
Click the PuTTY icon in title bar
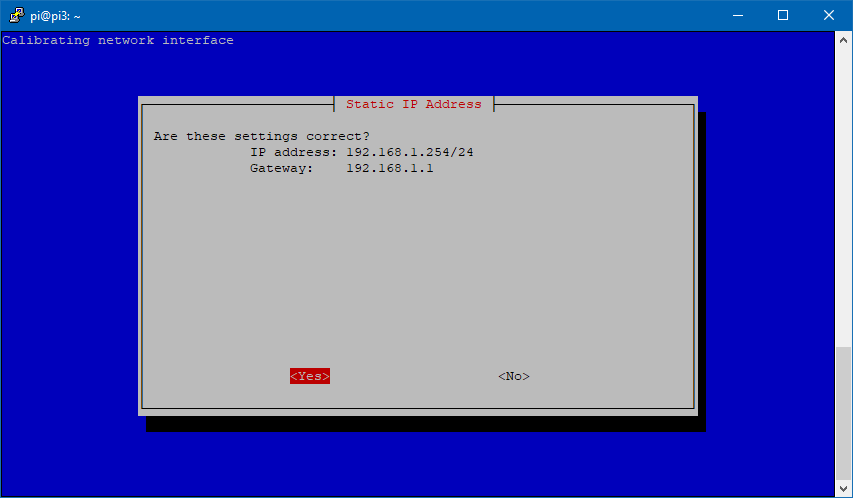pos(16,15)
